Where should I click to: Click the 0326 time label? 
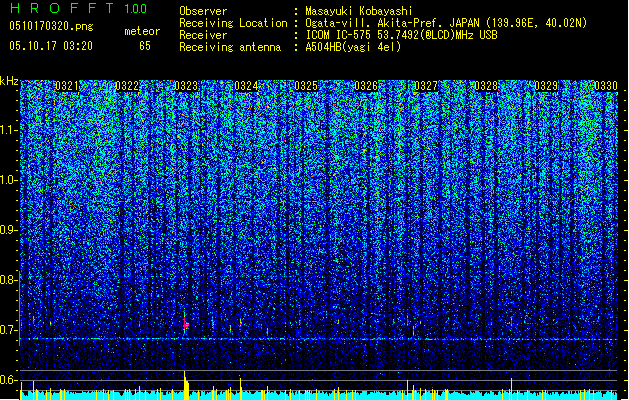366,86
